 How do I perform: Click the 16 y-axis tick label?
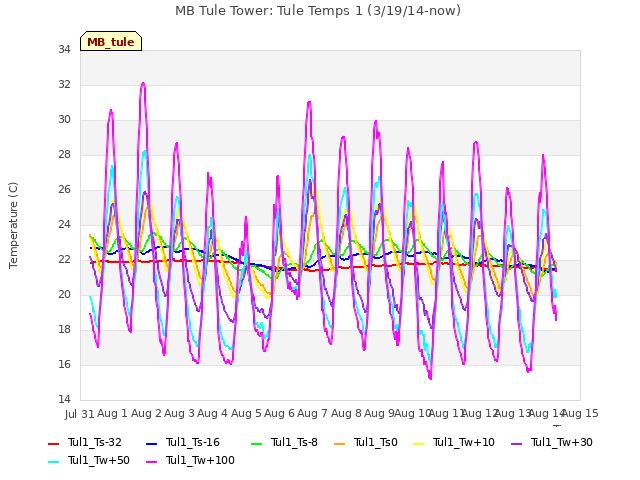[64, 364]
